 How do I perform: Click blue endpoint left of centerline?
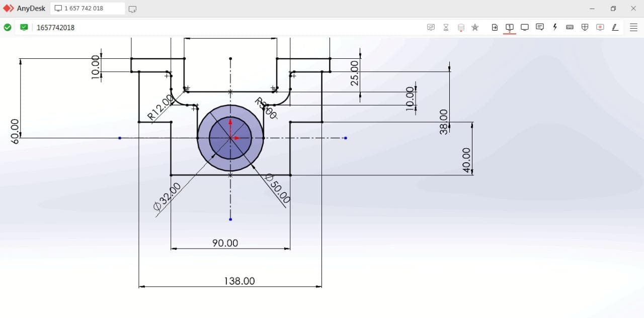[119, 138]
